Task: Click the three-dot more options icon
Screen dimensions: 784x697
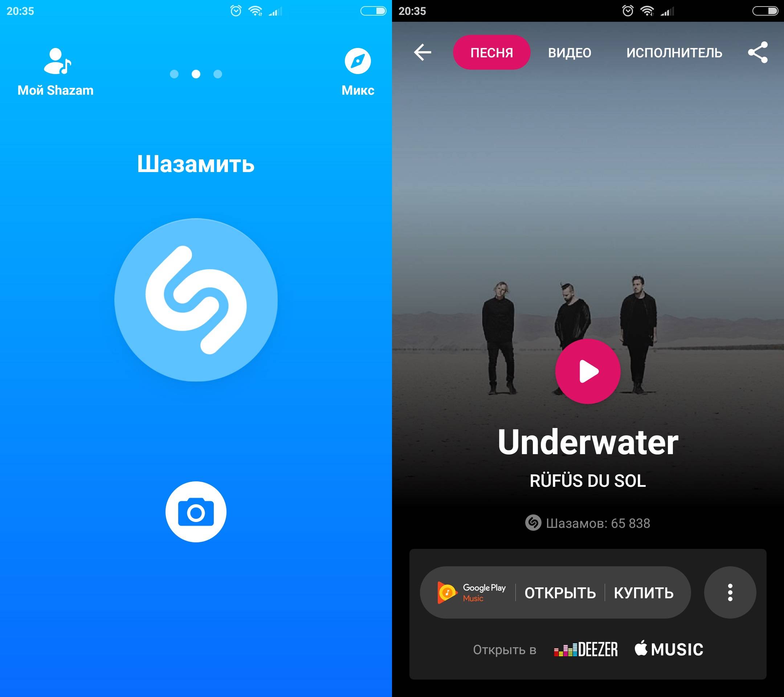Action: pyautogui.click(x=730, y=594)
